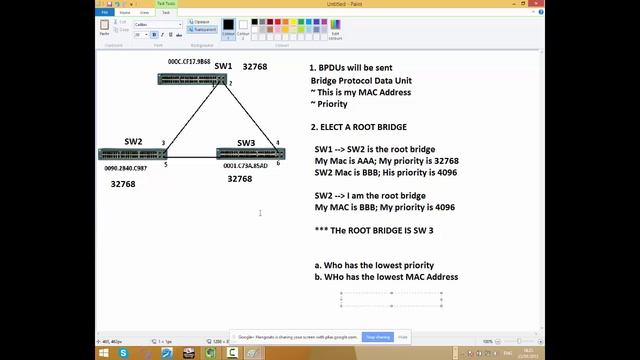This screenshot has height=360, width=640.
Task: Pick the brown colour swatch
Action: pos(270,29)
